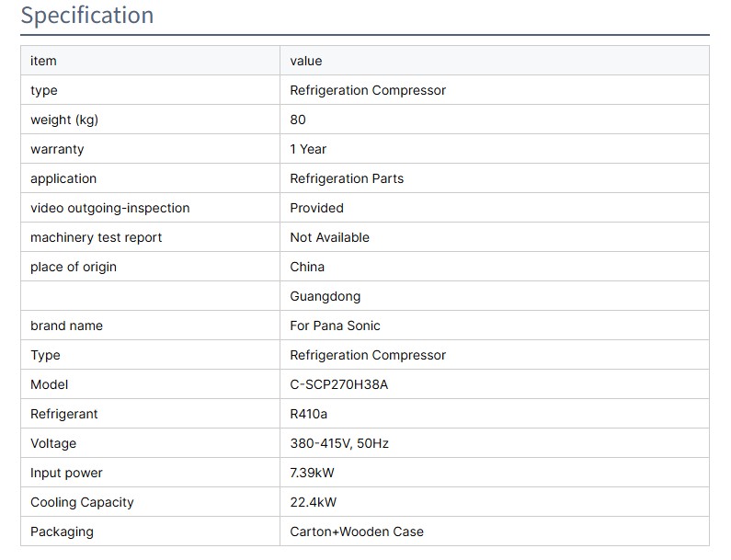Select the '22.4kW' cooling capacity value
This screenshot has width=731, height=560.
pyautogui.click(x=313, y=502)
